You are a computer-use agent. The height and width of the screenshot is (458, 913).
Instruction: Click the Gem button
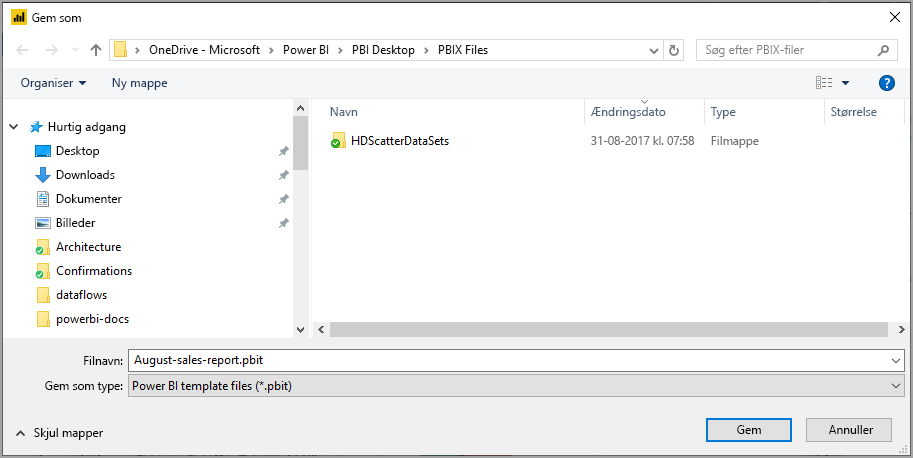pyautogui.click(x=749, y=430)
